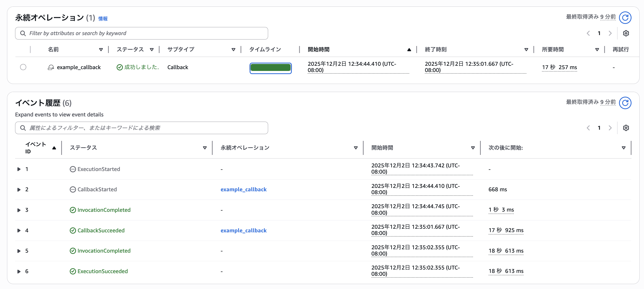The image size is (644, 289).
Task: Expand event 1 ExecutionStarted row
Action: point(19,169)
